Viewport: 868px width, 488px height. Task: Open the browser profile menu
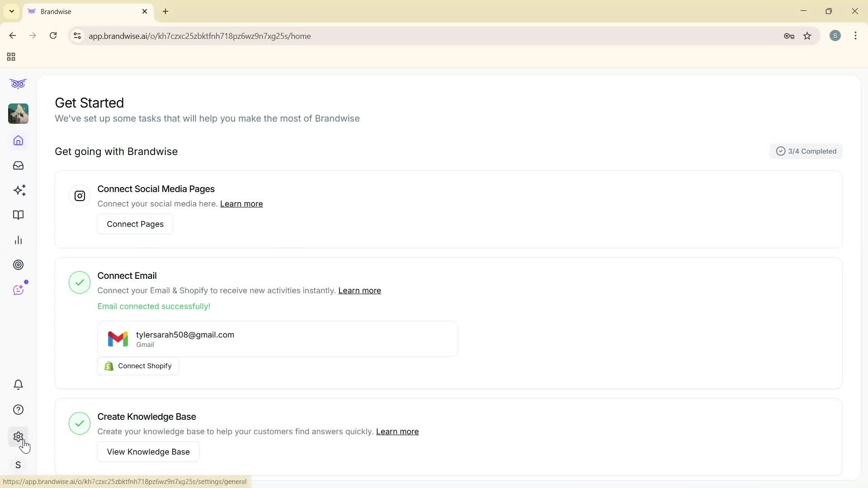[835, 36]
